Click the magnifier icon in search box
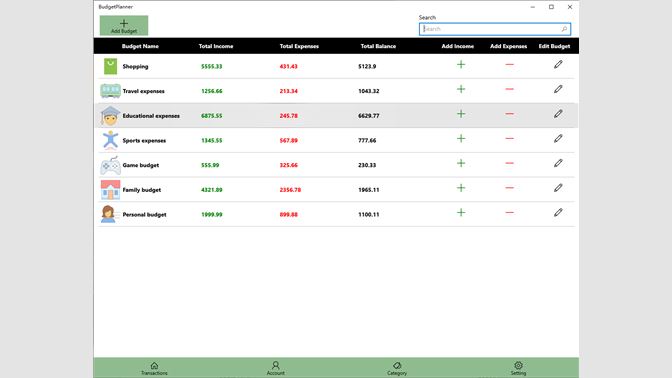The width and height of the screenshot is (672, 378). (564, 29)
